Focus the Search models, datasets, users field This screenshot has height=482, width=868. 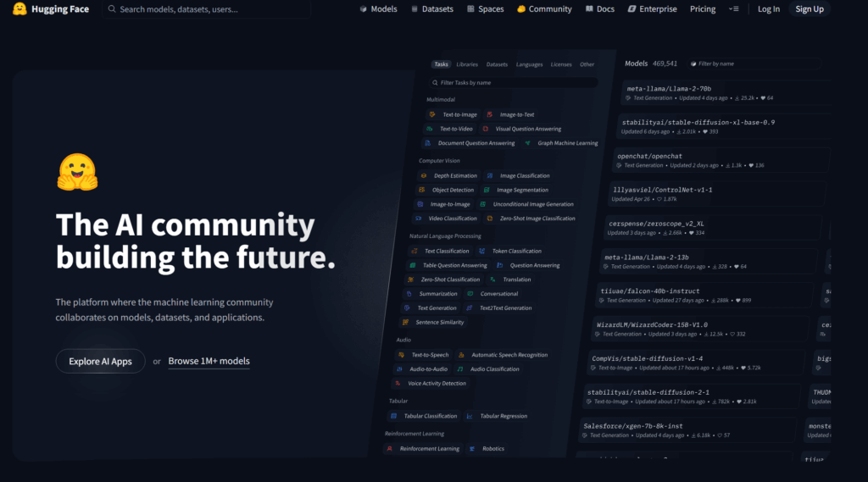point(207,8)
